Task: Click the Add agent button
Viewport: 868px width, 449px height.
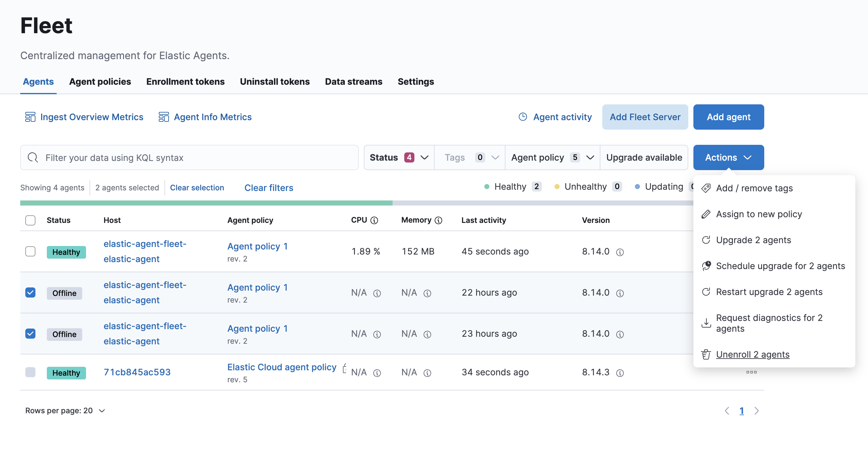Action: [x=728, y=117]
